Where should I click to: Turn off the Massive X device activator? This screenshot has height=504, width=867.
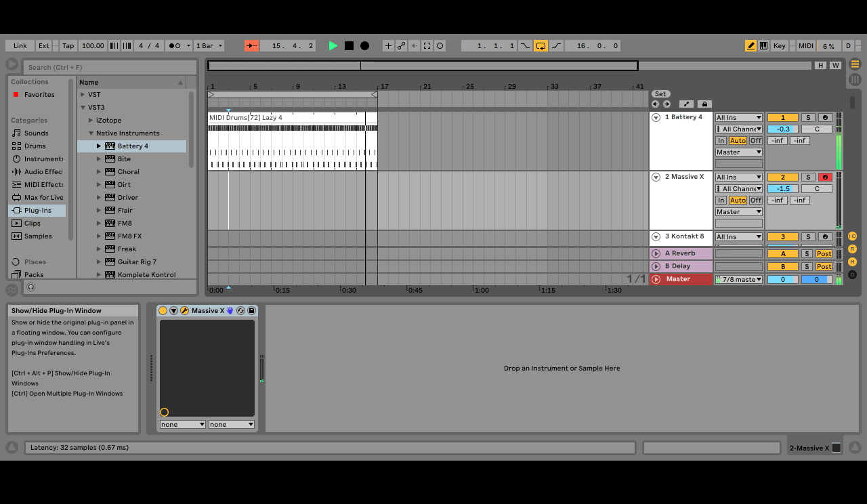coord(163,311)
